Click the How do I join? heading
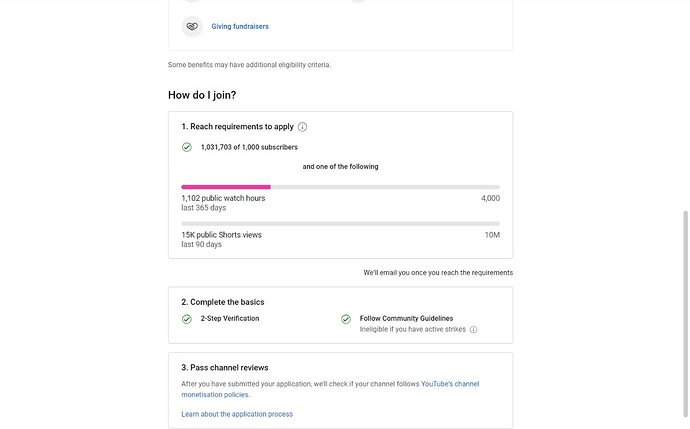Viewport: 690px width, 429px height. [202, 95]
